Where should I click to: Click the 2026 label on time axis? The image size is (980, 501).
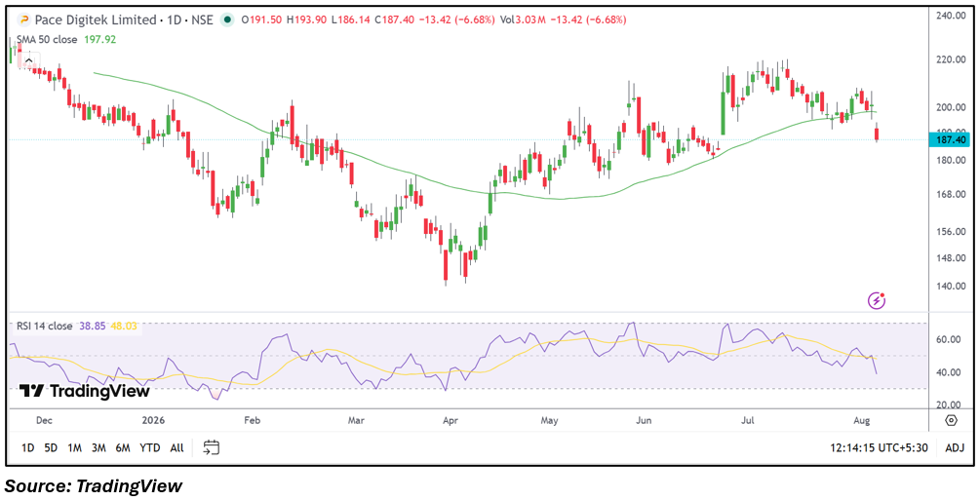tap(152, 420)
